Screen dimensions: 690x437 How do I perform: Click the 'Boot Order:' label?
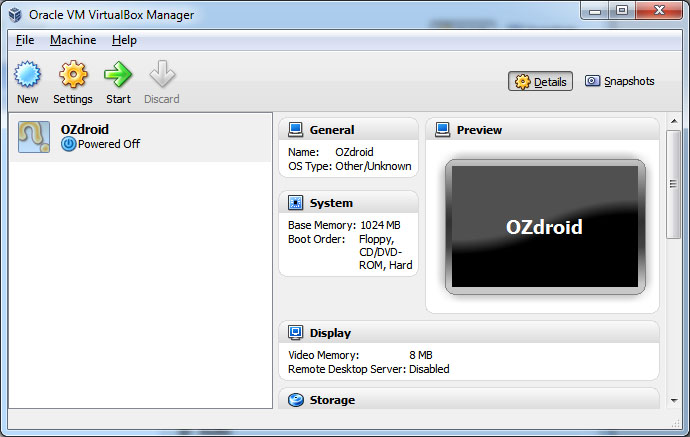(316, 239)
